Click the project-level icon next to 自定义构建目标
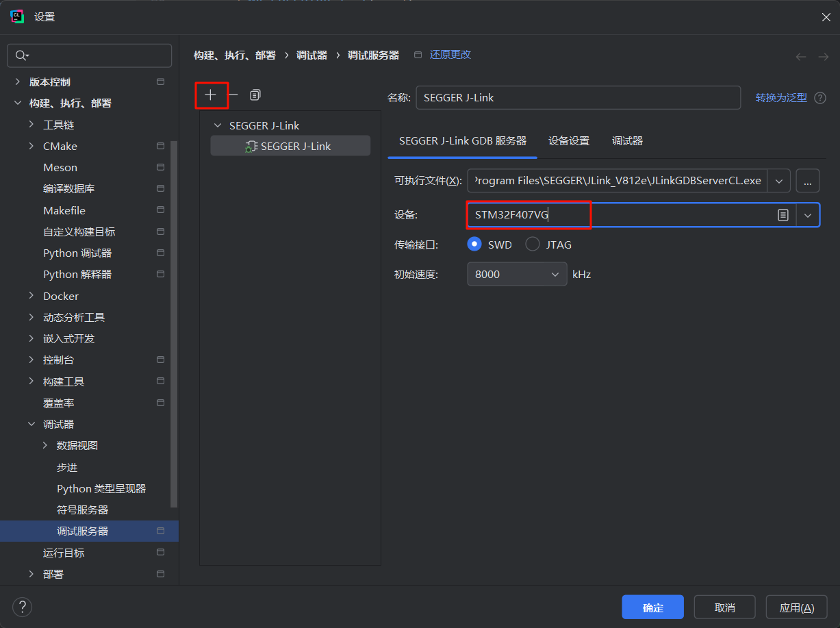Screen dimensions: 840x628 pos(161,231)
